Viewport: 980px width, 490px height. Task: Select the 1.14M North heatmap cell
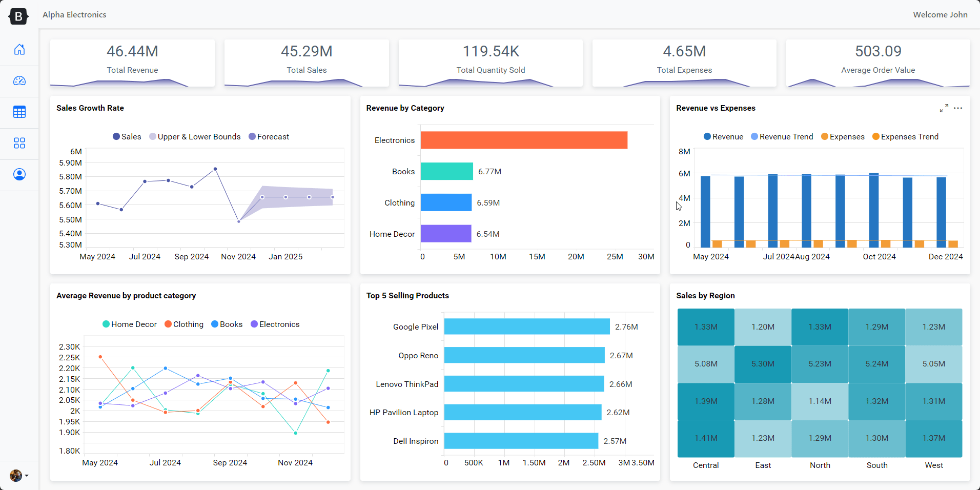(820, 401)
